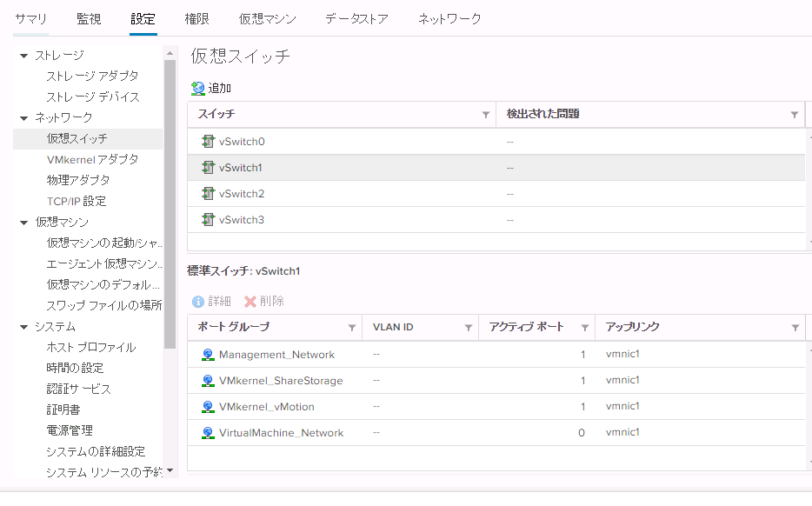The image size is (812, 506).
Task: Click the VirtualMachine_Network port group icon
Action: coord(208,433)
